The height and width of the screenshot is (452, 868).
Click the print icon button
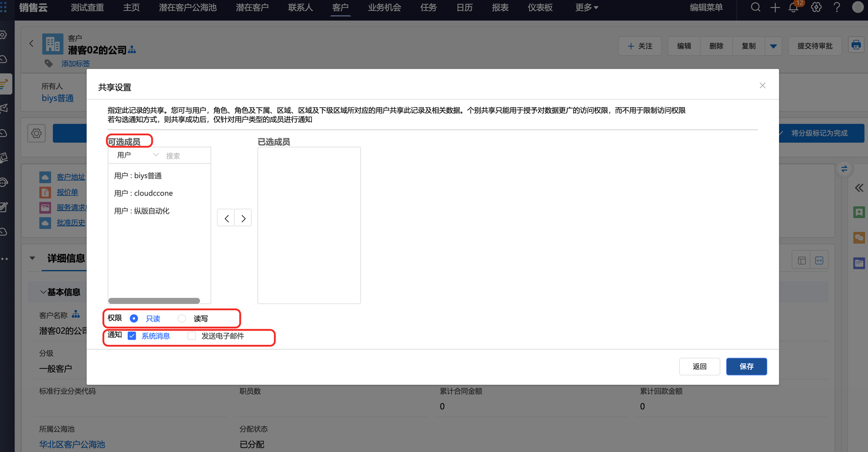[856, 45]
